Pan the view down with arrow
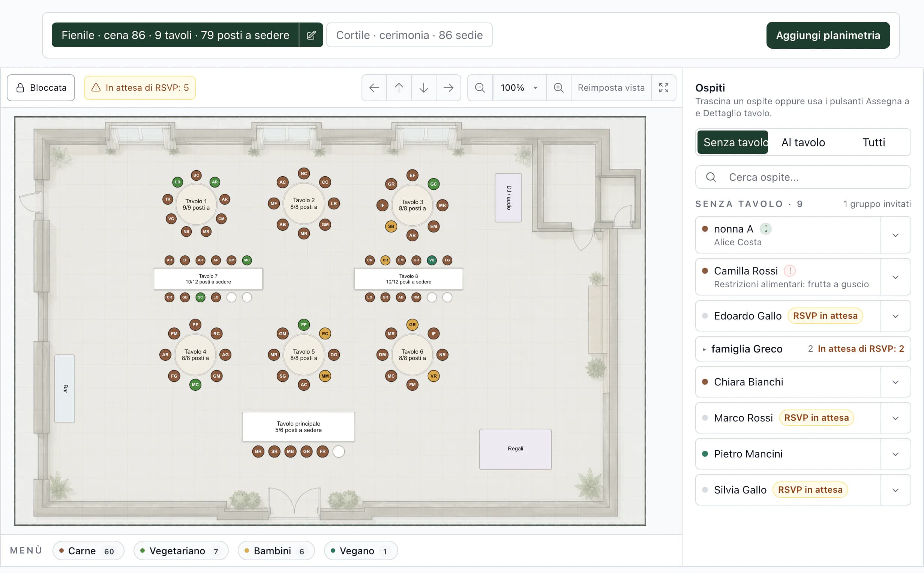Screen dimensions: 924x573 [423, 88]
